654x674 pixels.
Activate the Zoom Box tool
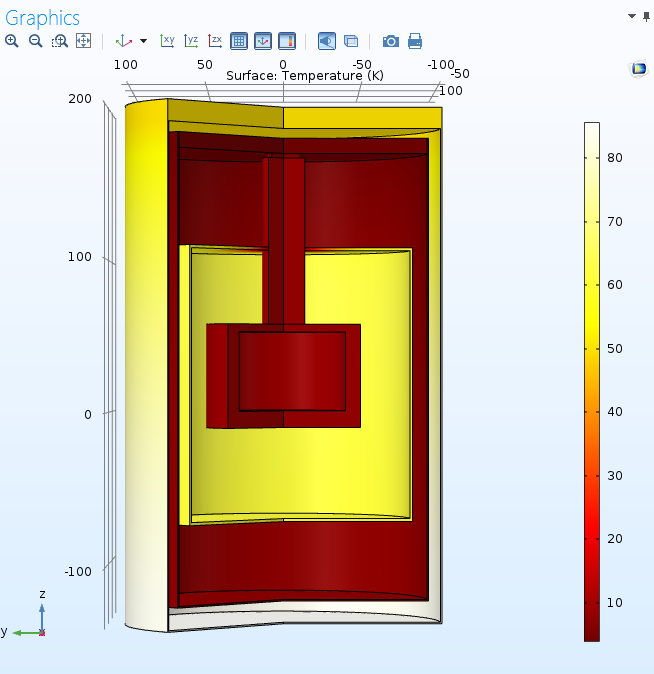(60, 41)
